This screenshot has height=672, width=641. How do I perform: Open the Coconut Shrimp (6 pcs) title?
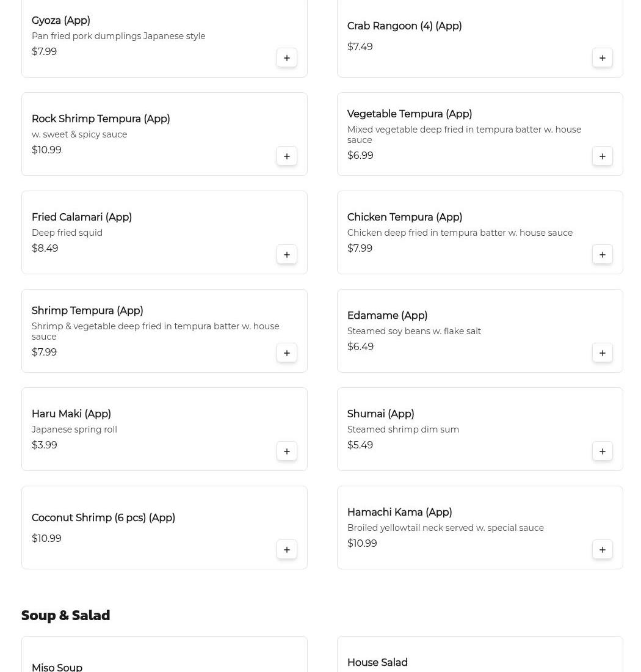[103, 517]
